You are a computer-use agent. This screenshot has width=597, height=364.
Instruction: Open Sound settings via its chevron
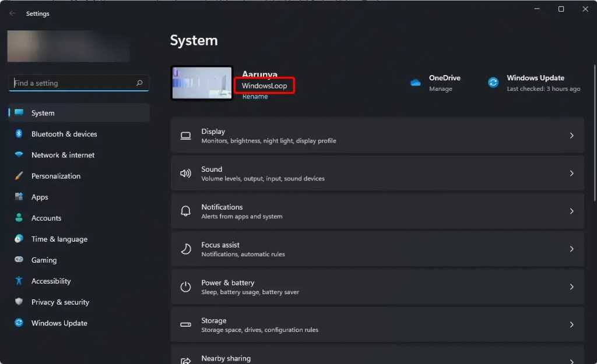571,174
